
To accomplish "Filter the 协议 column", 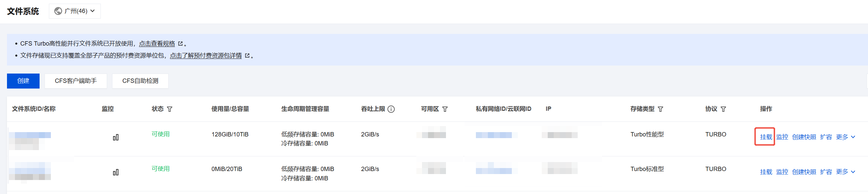I will pyautogui.click(x=723, y=109).
